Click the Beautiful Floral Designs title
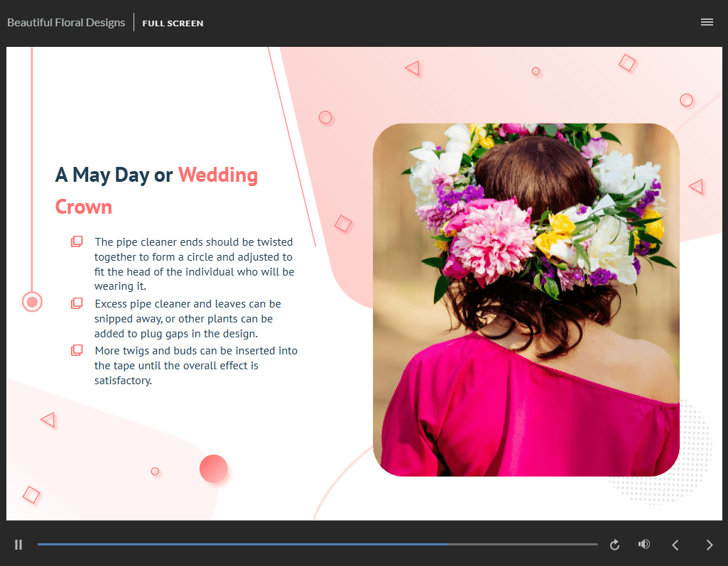The width and height of the screenshot is (728, 566). [x=66, y=22]
